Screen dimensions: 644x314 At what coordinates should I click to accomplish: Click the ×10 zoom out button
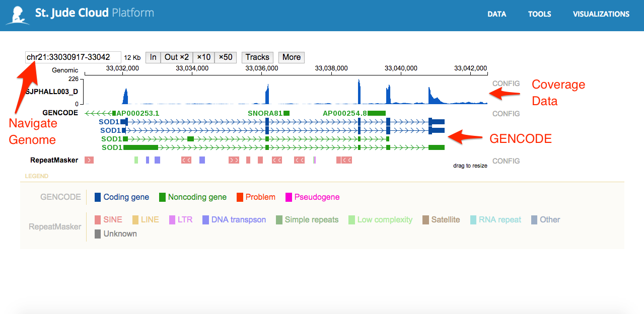click(x=203, y=57)
